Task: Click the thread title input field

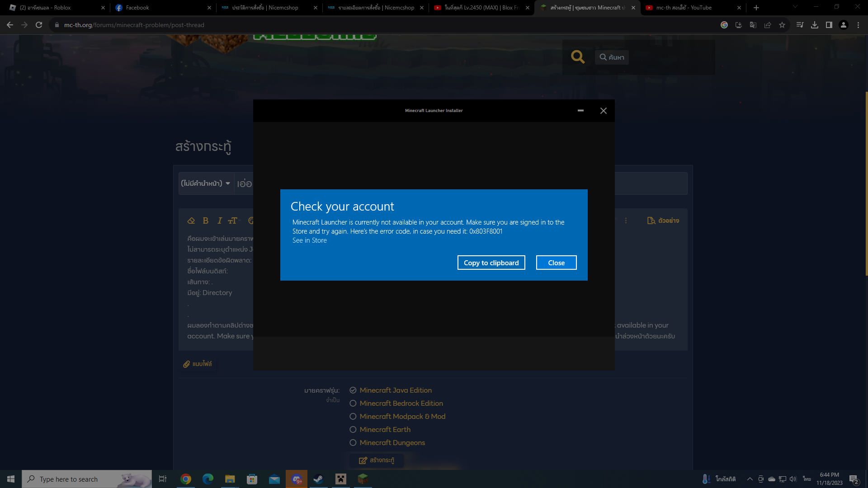Action: click(x=461, y=183)
